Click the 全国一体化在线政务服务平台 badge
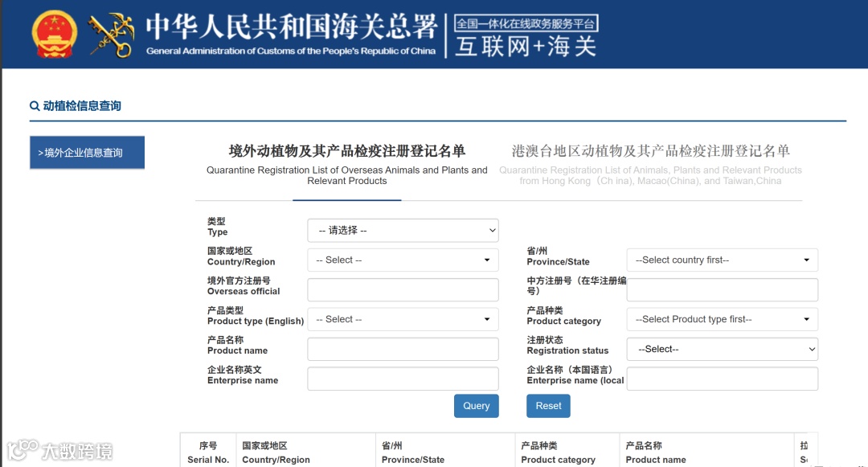 pos(526,23)
